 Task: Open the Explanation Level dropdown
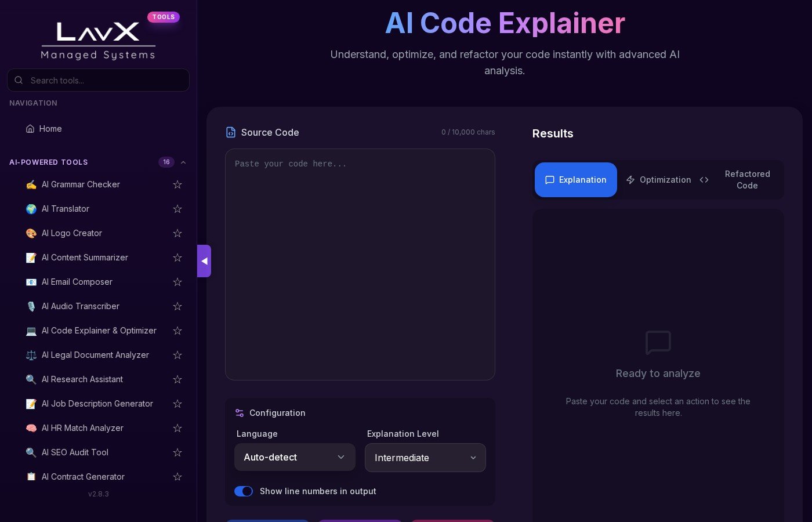click(425, 458)
